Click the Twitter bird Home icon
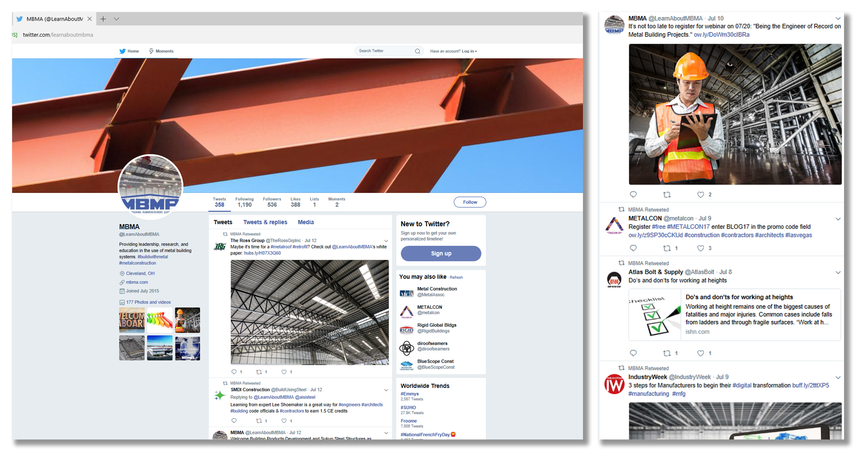 pyautogui.click(x=122, y=51)
